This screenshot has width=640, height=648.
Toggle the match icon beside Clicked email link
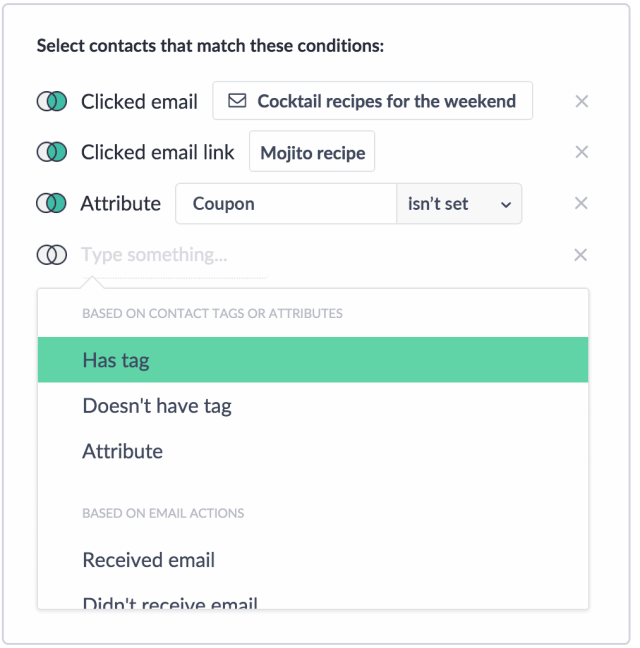(x=52, y=152)
